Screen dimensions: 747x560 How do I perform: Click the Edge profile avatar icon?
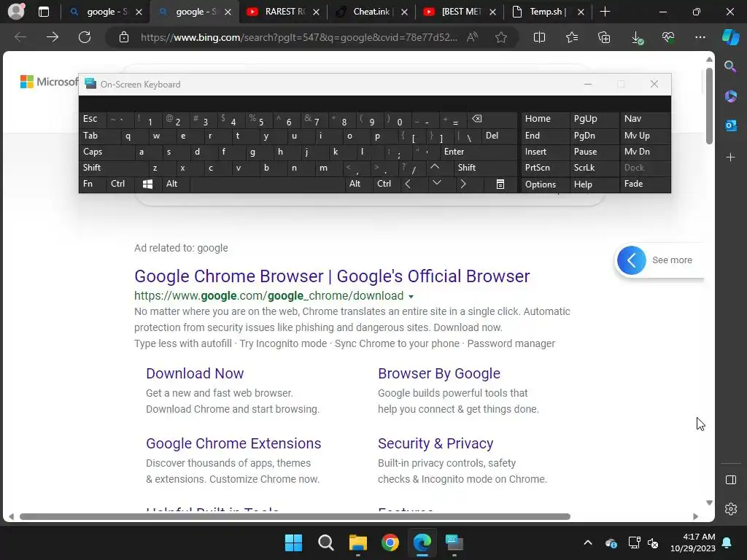click(x=17, y=11)
